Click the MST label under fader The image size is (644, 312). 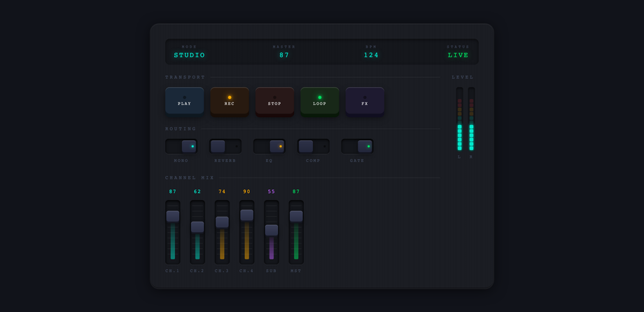[295, 271]
